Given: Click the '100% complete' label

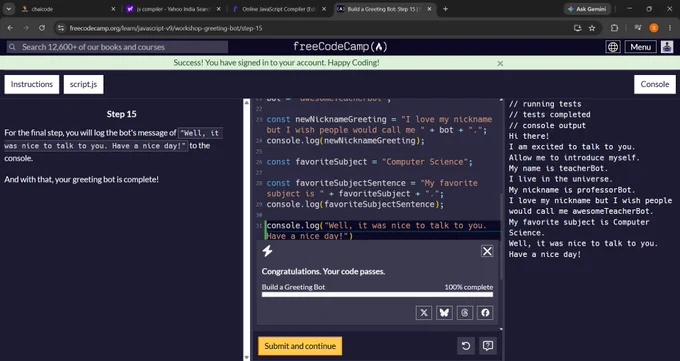Looking at the screenshot, I should [469, 287].
